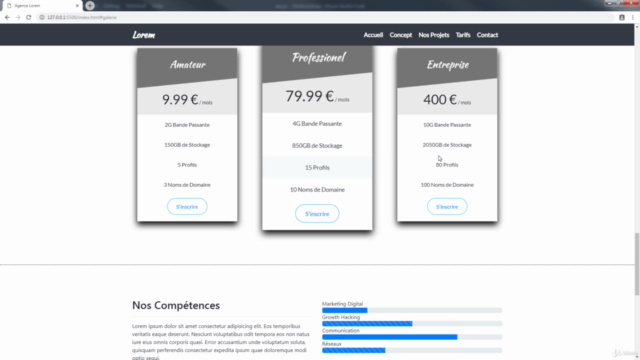Click the Marketing Digital progress bar

pos(412,311)
